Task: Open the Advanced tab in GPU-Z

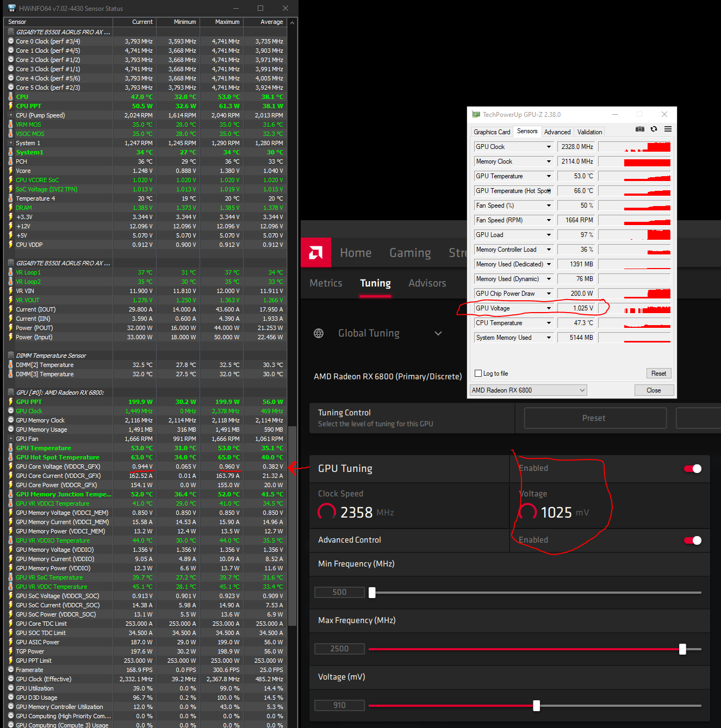Action: (557, 132)
